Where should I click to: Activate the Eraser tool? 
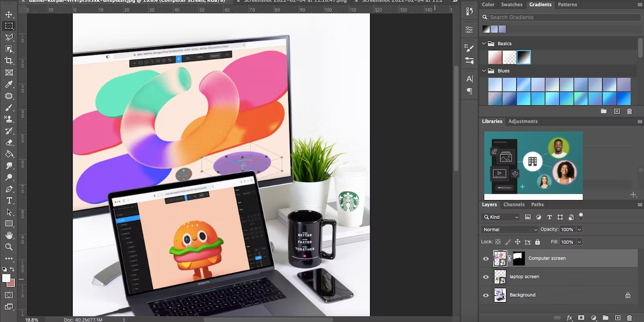[x=9, y=142]
